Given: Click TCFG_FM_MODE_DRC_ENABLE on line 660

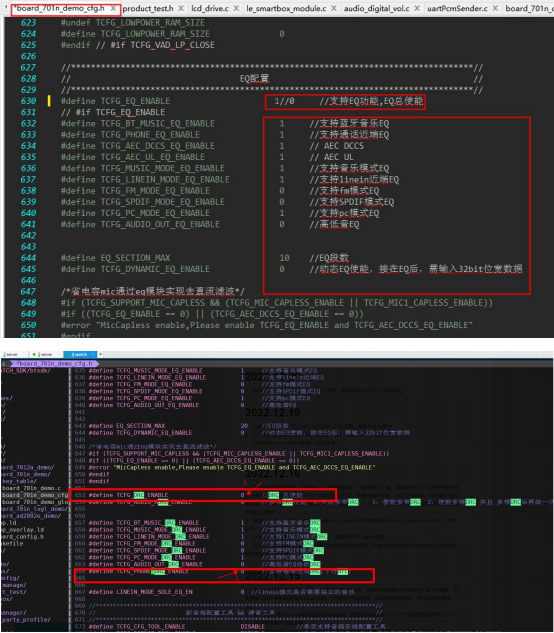Looking at the screenshot, I should pyautogui.click(x=156, y=544).
